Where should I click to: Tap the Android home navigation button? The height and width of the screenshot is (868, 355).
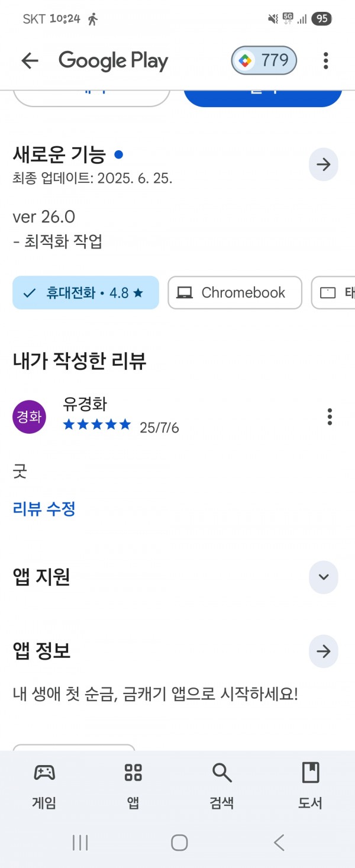pyautogui.click(x=179, y=843)
